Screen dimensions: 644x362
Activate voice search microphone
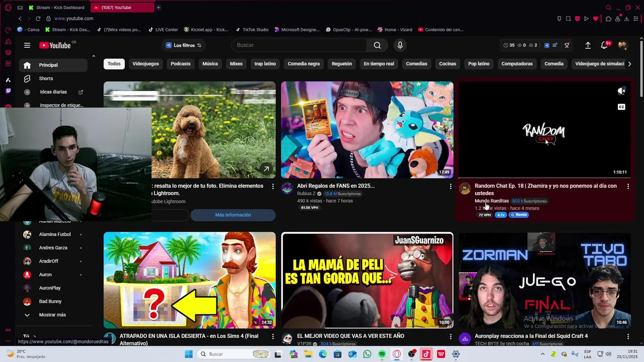400,45
